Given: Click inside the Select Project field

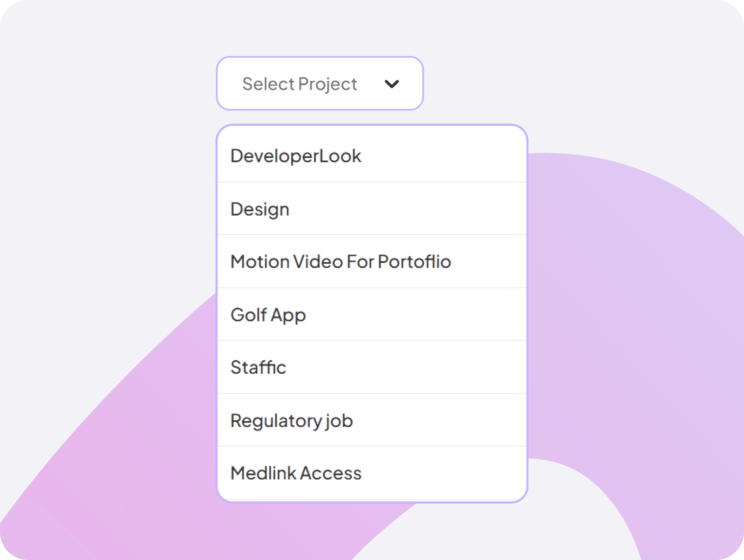Looking at the screenshot, I should click(x=319, y=83).
